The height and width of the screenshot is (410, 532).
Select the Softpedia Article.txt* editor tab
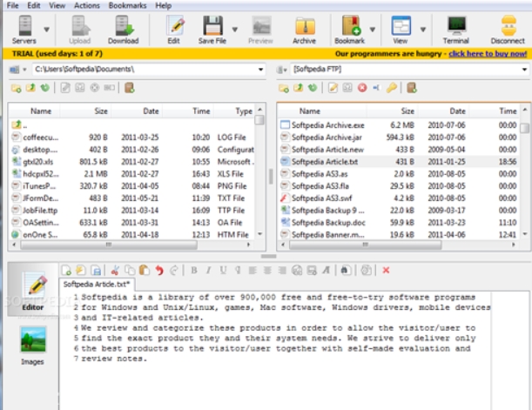tap(97, 284)
